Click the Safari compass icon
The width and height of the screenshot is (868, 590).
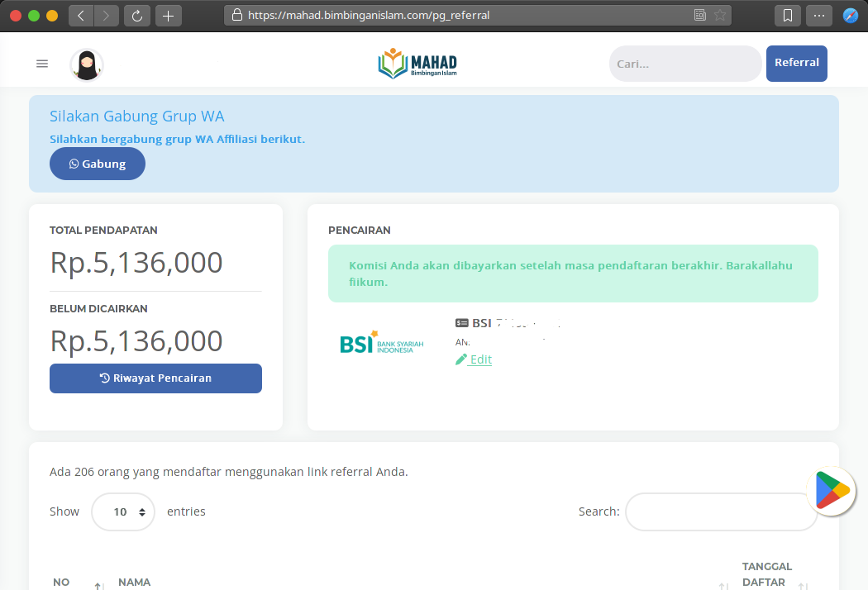tap(851, 16)
